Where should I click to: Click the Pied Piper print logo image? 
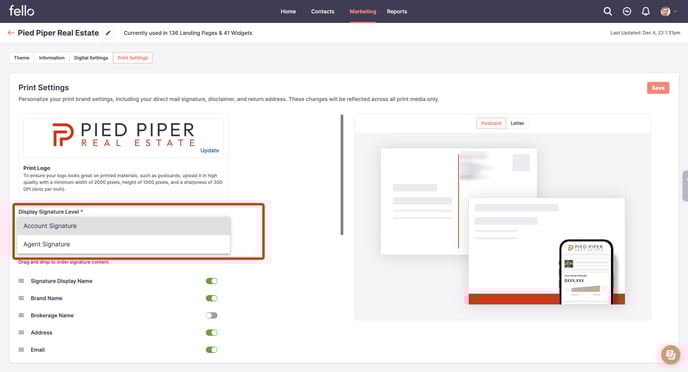[x=123, y=134]
